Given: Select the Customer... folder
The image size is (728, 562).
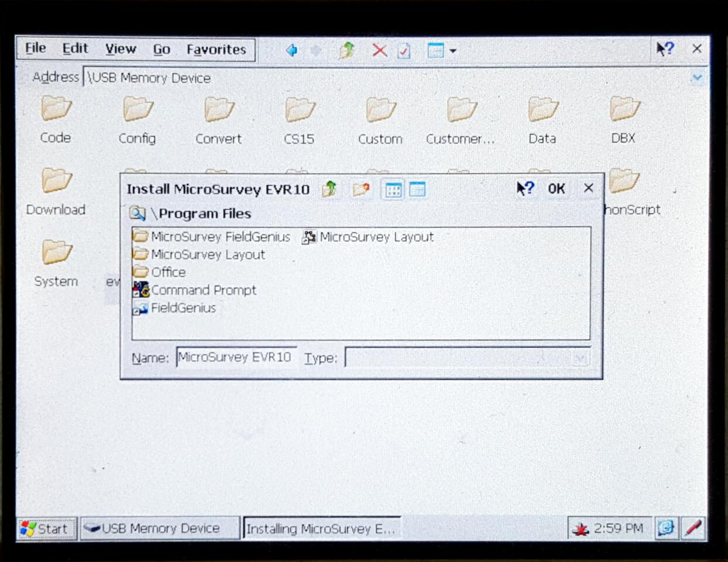Looking at the screenshot, I should pos(461,121).
